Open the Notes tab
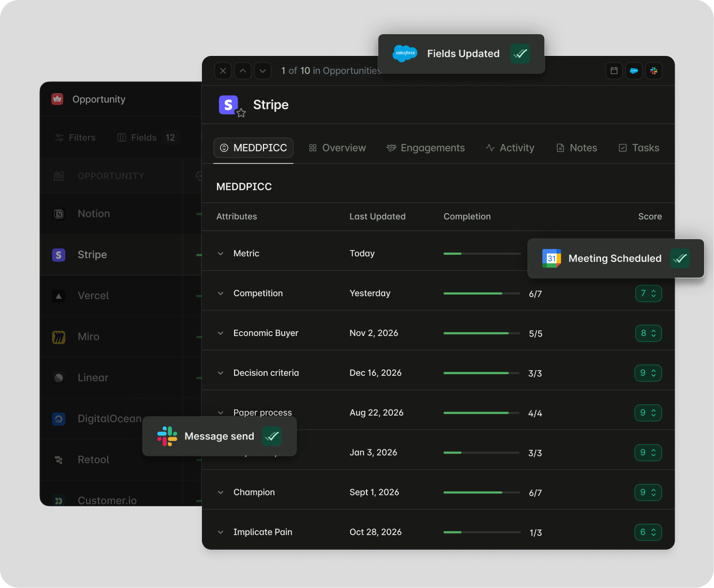 tap(576, 148)
